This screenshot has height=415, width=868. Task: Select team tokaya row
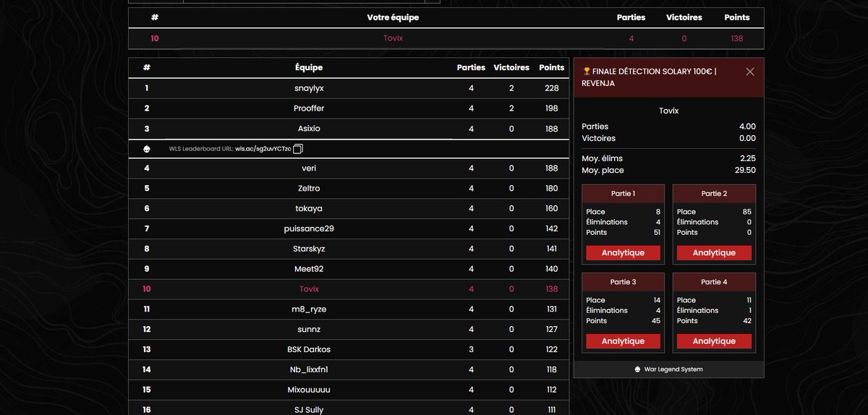pos(349,209)
